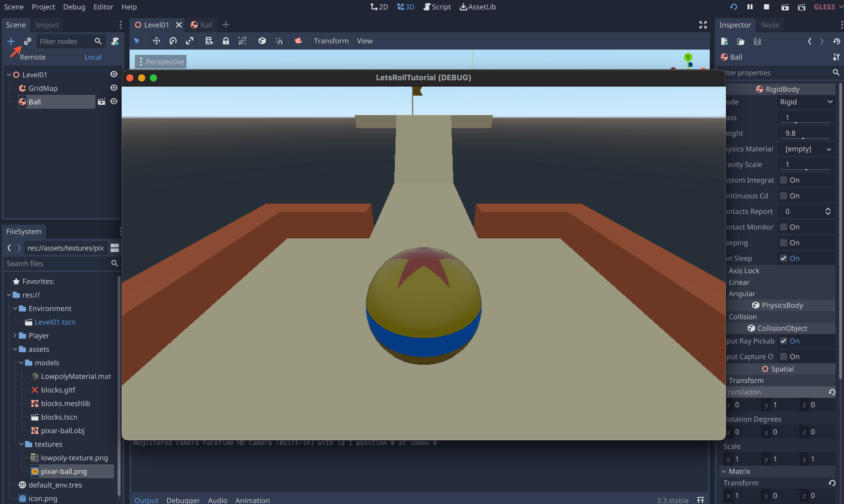Pause the running scene
The image size is (844, 504).
click(750, 7)
